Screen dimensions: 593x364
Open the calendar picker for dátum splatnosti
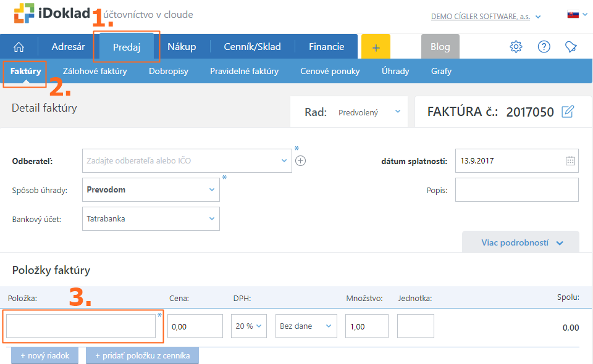point(570,160)
